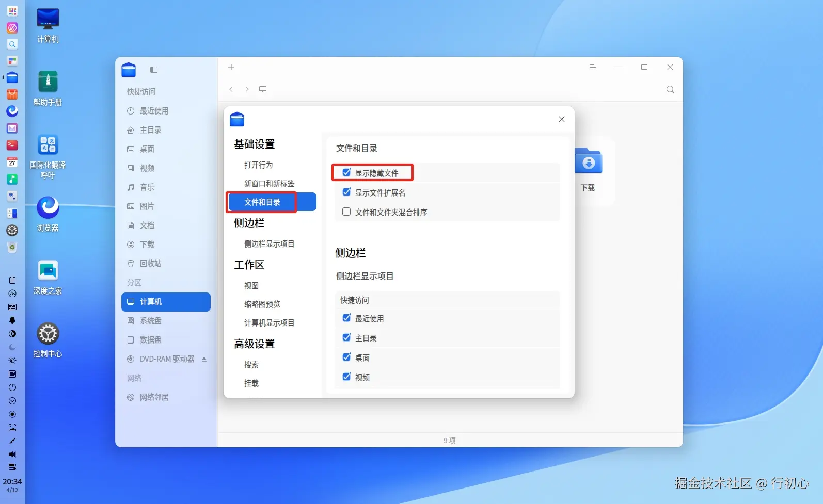Screen dimensions: 823x504
Task: Open 图片 in the sidebar
Action: coord(166,206)
